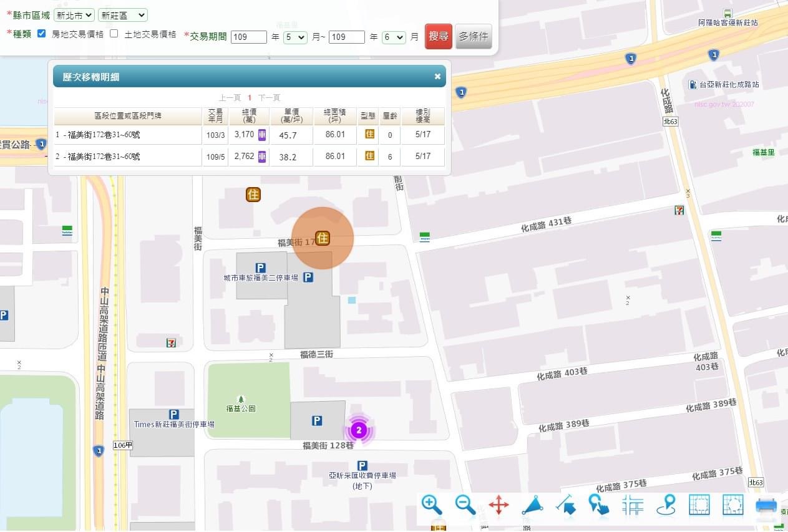Click the 福德三街 street label
This screenshot has width=788, height=532.
(316, 354)
